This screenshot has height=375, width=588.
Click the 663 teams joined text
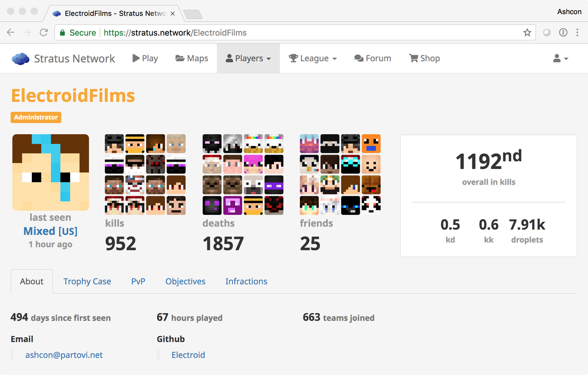click(x=339, y=318)
